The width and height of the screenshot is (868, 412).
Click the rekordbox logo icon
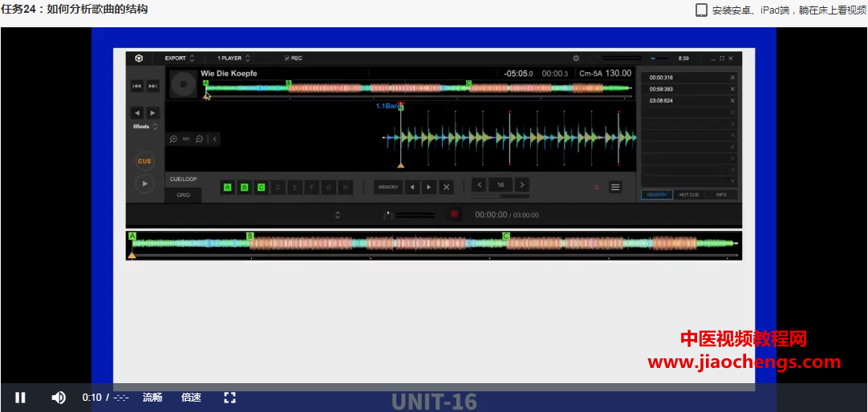[140, 58]
